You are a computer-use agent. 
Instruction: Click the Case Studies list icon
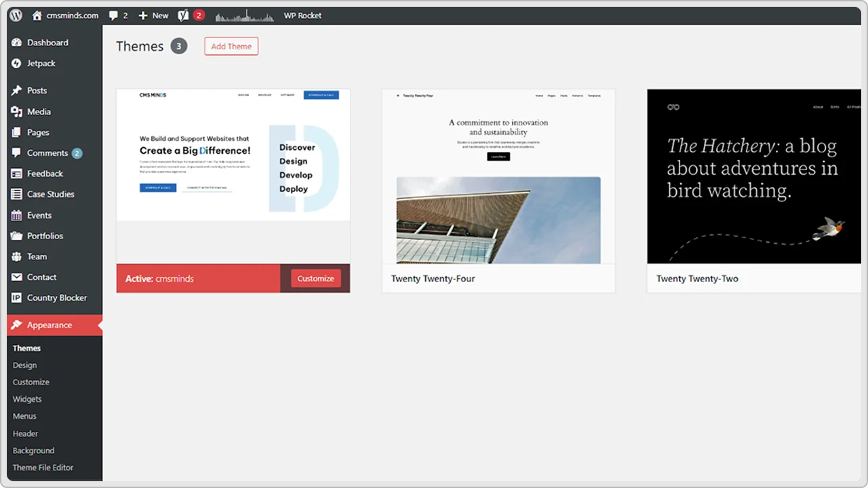point(17,195)
